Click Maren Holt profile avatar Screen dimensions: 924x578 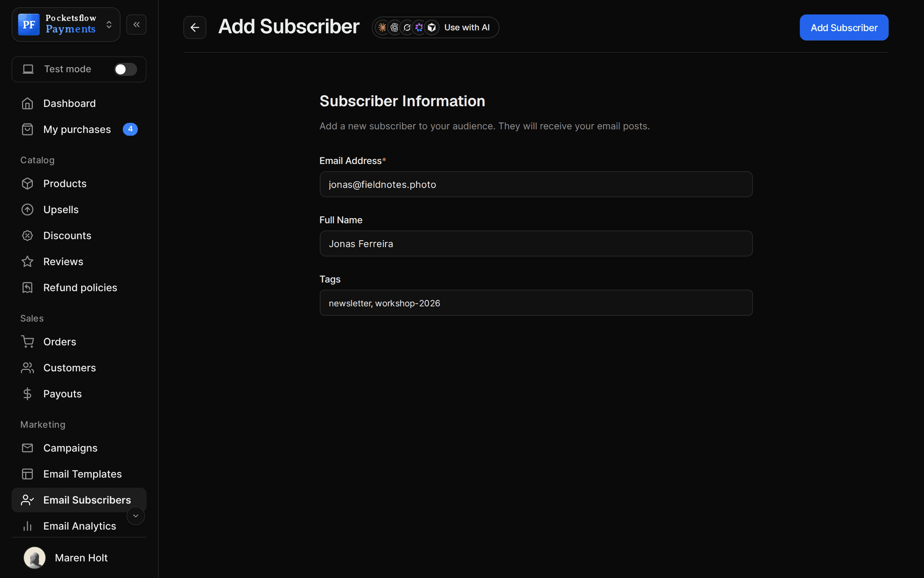tap(35, 558)
